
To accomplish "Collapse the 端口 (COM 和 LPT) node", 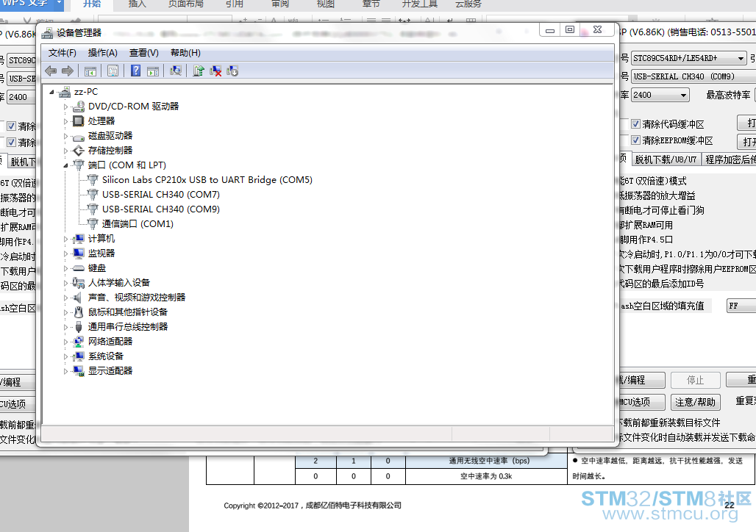I will coord(65,166).
